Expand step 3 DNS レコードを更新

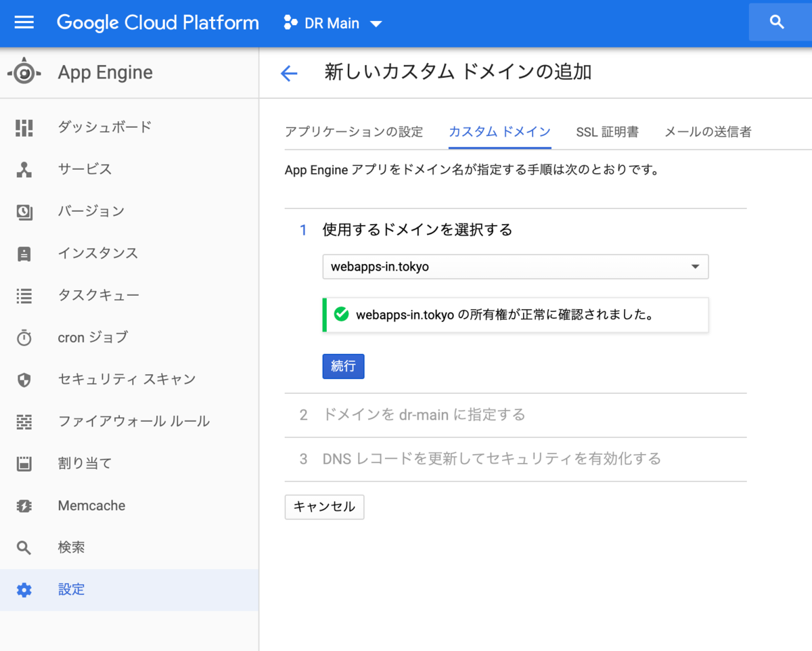(x=516, y=459)
